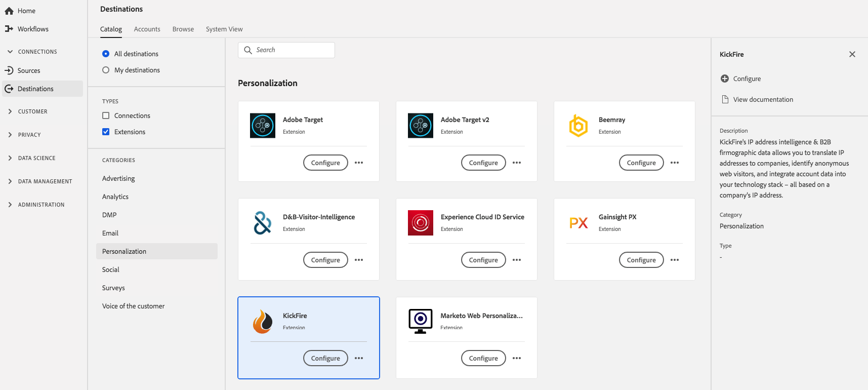Go to Home in left navigation

(x=26, y=11)
